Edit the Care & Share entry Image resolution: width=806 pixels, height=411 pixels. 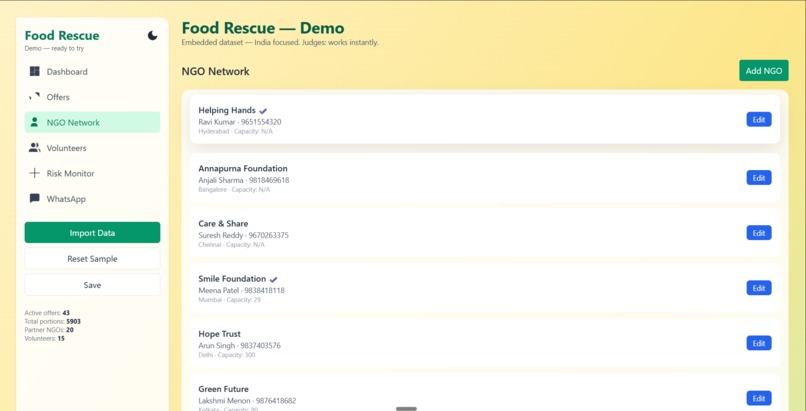pyautogui.click(x=759, y=233)
